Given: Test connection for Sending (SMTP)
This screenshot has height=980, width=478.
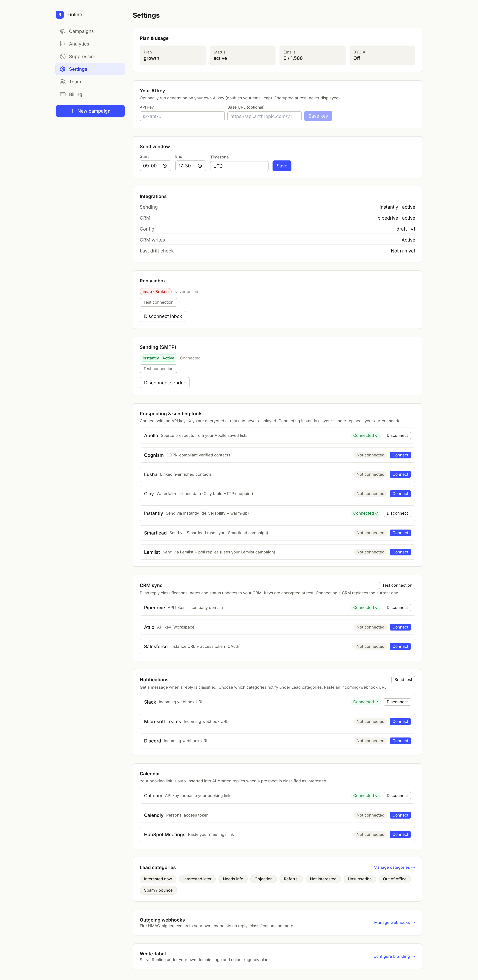Looking at the screenshot, I should click(158, 369).
